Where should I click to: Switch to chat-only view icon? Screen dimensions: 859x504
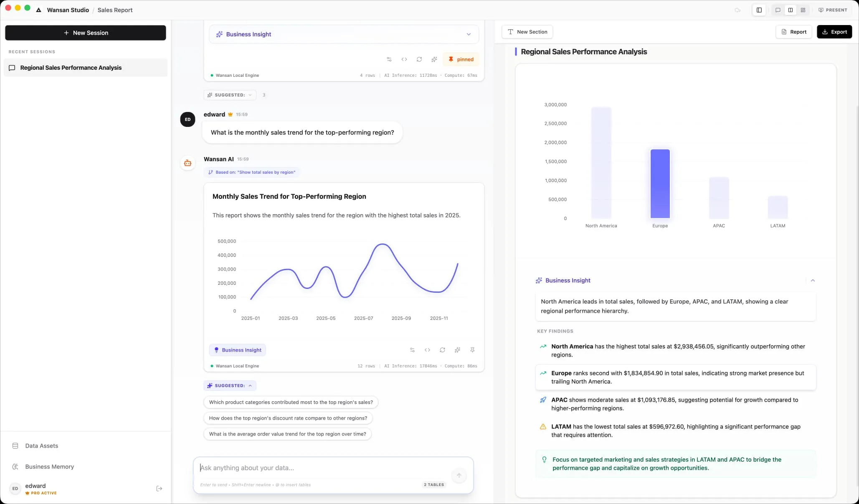click(778, 10)
